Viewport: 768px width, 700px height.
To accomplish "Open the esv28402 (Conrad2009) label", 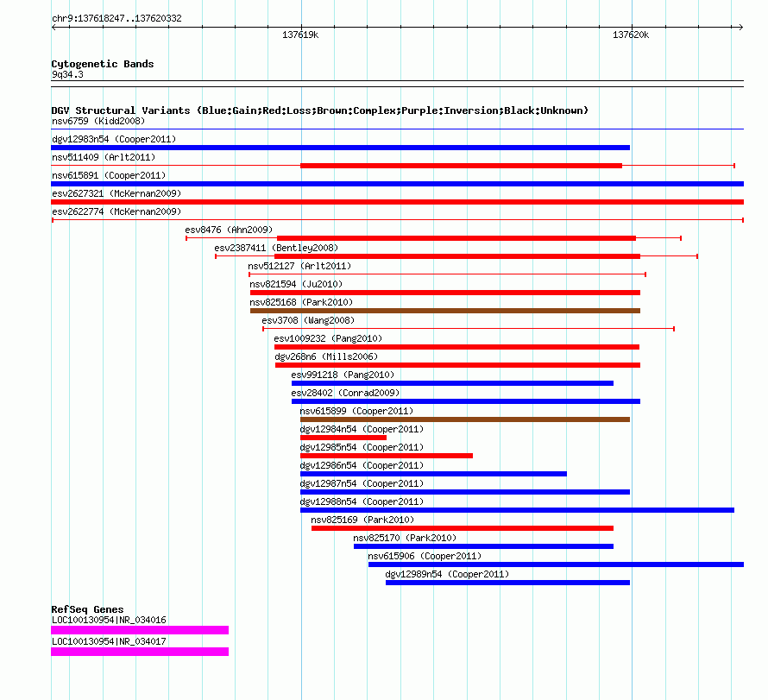I will pyautogui.click(x=345, y=393).
